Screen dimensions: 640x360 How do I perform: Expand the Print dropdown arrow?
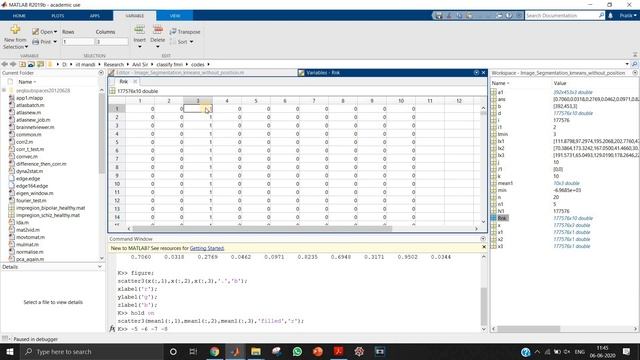coord(55,42)
